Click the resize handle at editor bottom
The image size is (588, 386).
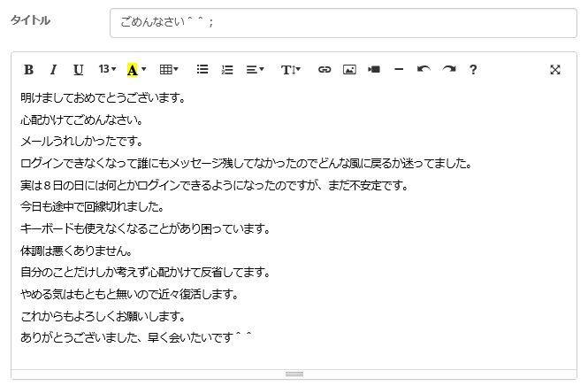point(294,374)
